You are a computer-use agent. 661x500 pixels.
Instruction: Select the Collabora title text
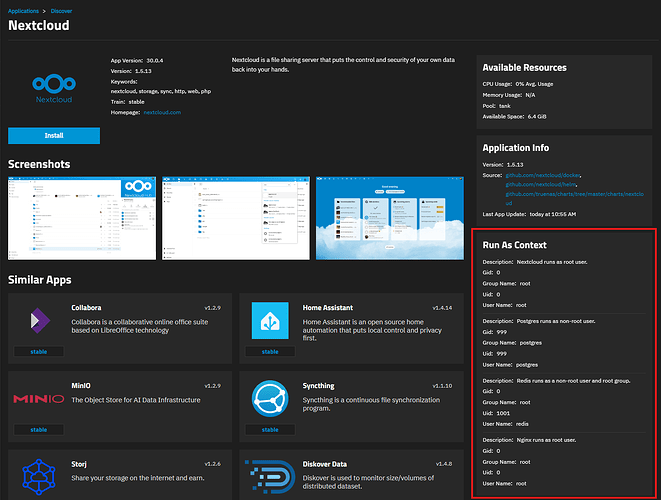pos(86,308)
